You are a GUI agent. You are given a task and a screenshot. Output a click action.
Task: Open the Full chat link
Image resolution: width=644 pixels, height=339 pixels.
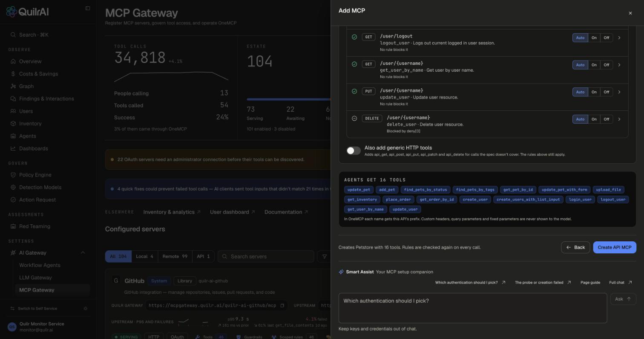pyautogui.click(x=621, y=282)
